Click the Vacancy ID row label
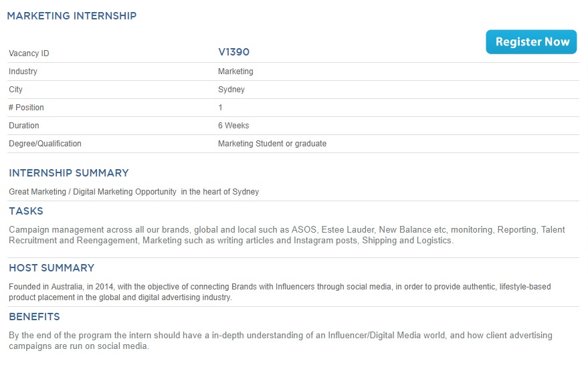This screenshot has height=365, width=588. coord(29,53)
